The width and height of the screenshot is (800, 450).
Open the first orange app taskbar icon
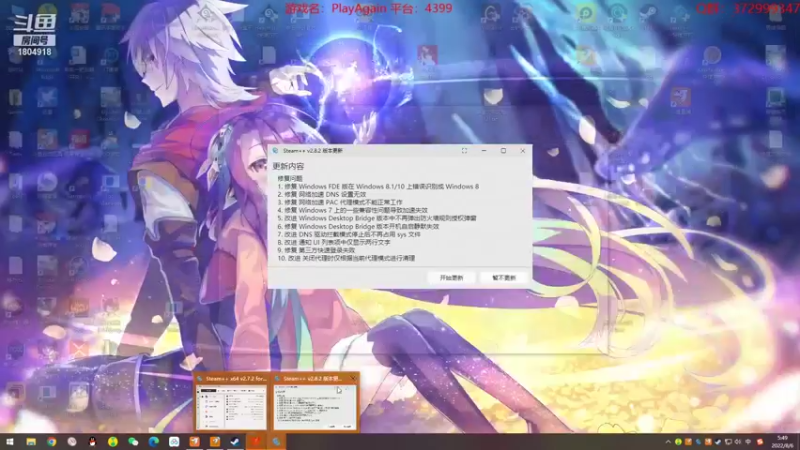(194, 441)
